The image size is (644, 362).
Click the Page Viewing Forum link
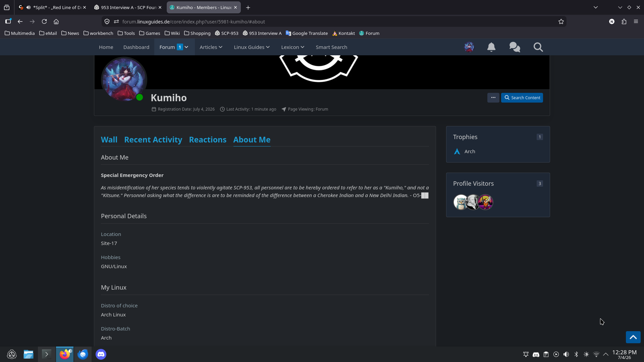point(322,109)
